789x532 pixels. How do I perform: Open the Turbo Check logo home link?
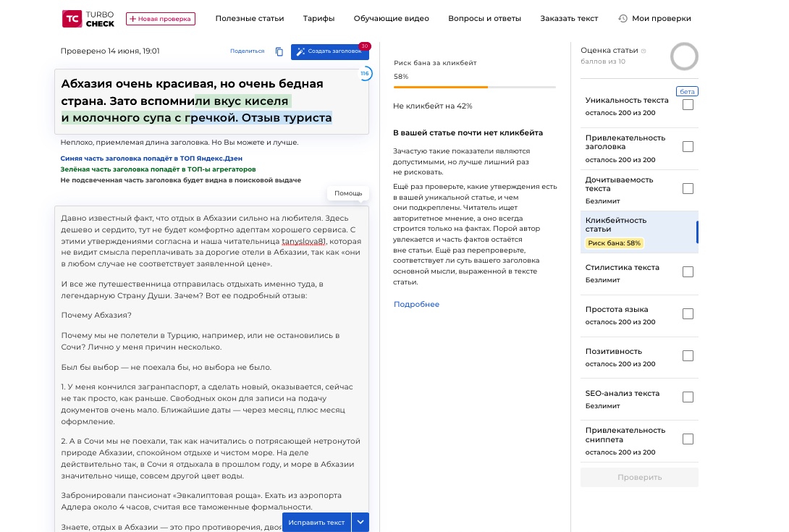(88, 19)
